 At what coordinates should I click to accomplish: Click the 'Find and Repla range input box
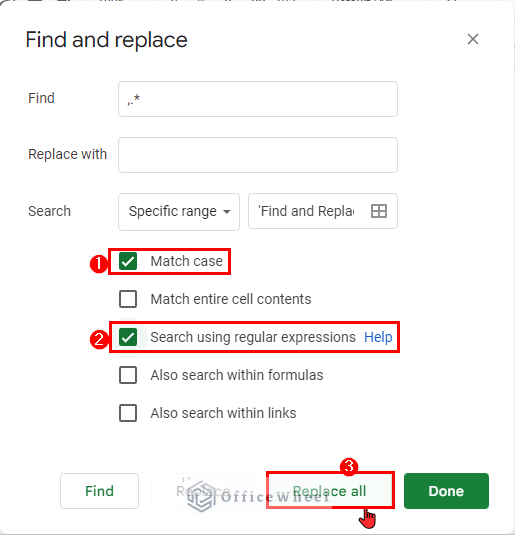pyautogui.click(x=323, y=211)
